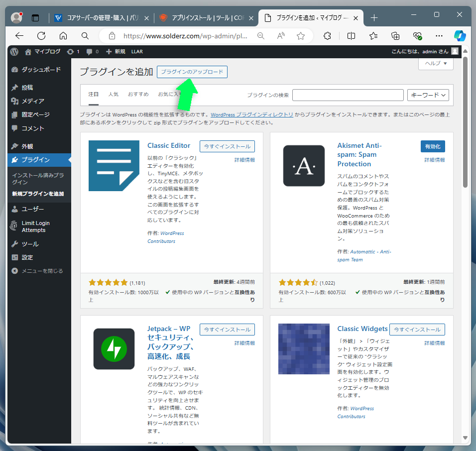Viewport: 476px width, 451px height.
Task: Open インストール済みプラグイン submenu item
Action: click(x=38, y=179)
